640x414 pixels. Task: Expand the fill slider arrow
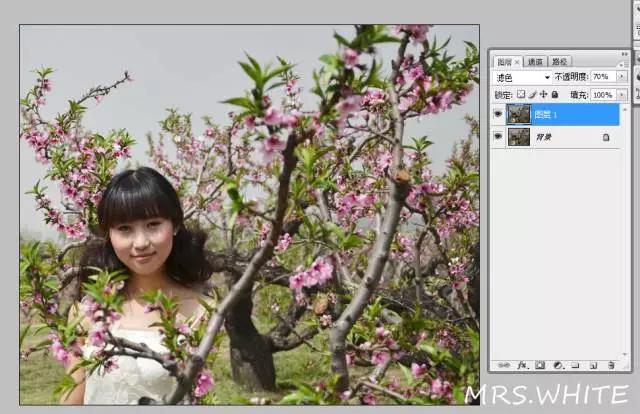(622, 94)
